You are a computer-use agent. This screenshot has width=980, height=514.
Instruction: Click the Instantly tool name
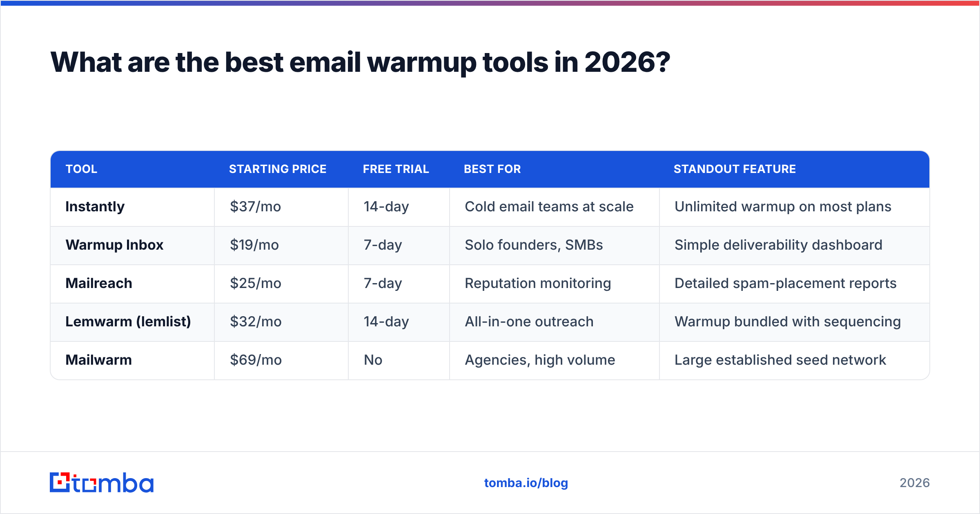click(95, 207)
